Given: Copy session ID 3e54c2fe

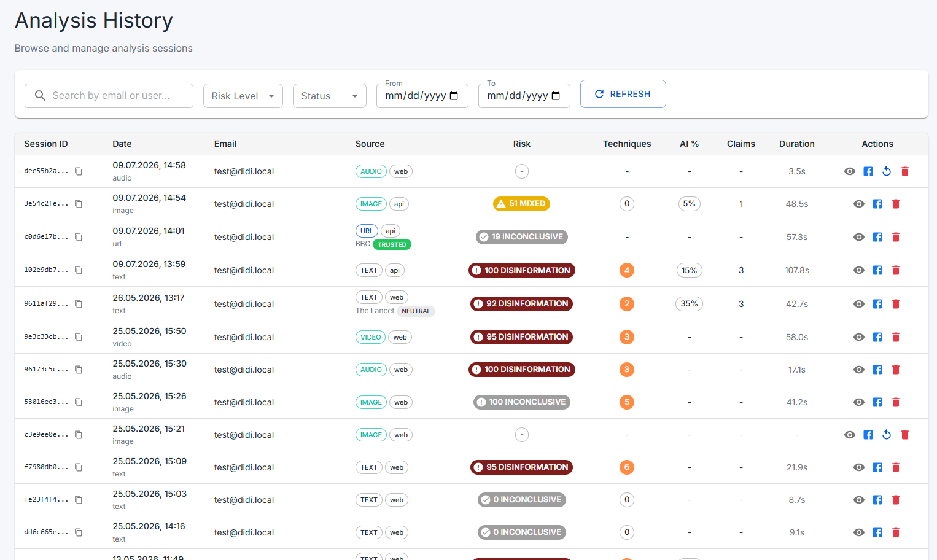Looking at the screenshot, I should point(79,204).
